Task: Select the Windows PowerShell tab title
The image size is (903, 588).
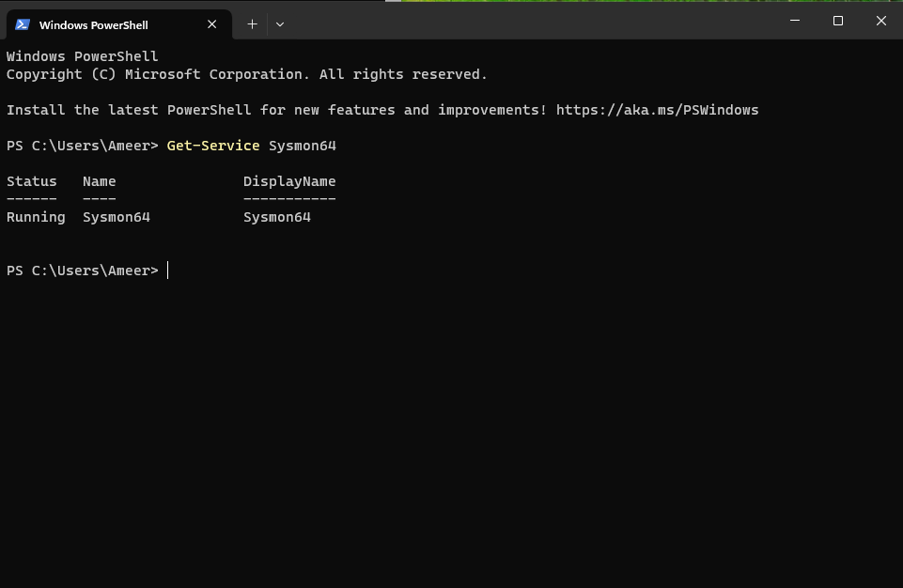Action: pyautogui.click(x=93, y=25)
